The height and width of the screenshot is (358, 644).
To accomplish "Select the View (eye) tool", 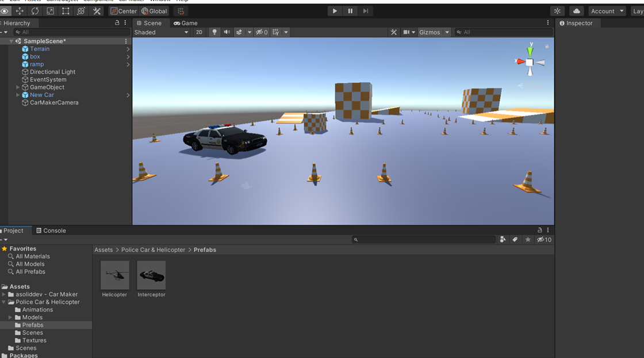I will (5, 11).
